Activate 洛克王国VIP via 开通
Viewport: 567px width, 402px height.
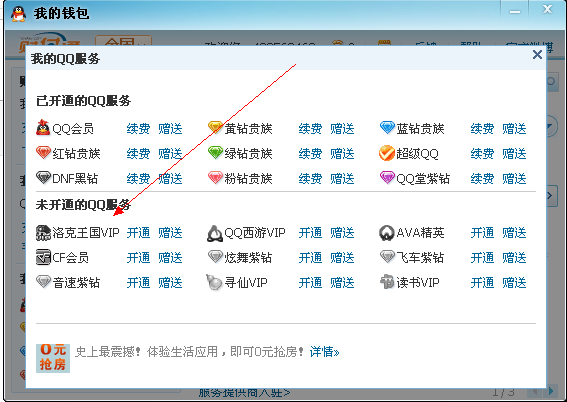pyautogui.click(x=138, y=233)
